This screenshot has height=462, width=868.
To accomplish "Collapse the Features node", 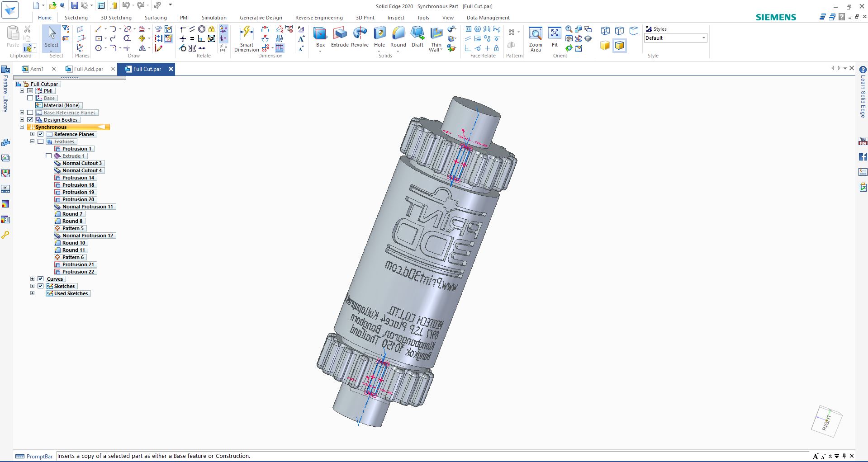I will coord(32,141).
